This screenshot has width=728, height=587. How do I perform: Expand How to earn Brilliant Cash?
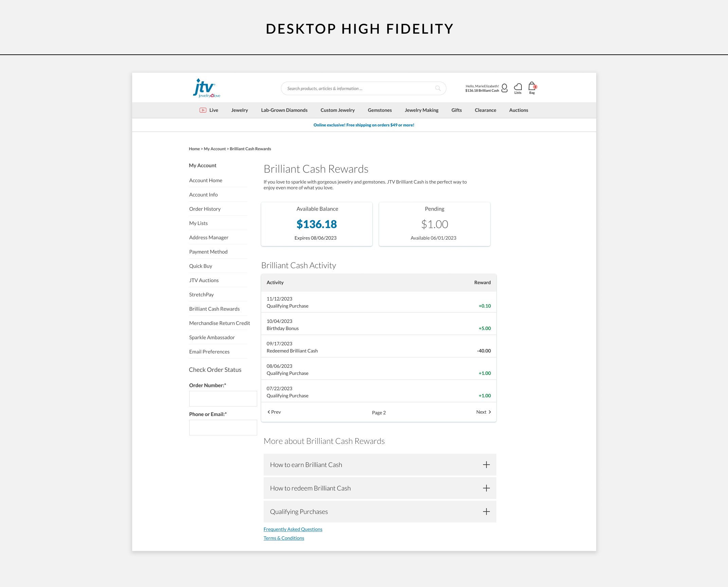coord(380,465)
